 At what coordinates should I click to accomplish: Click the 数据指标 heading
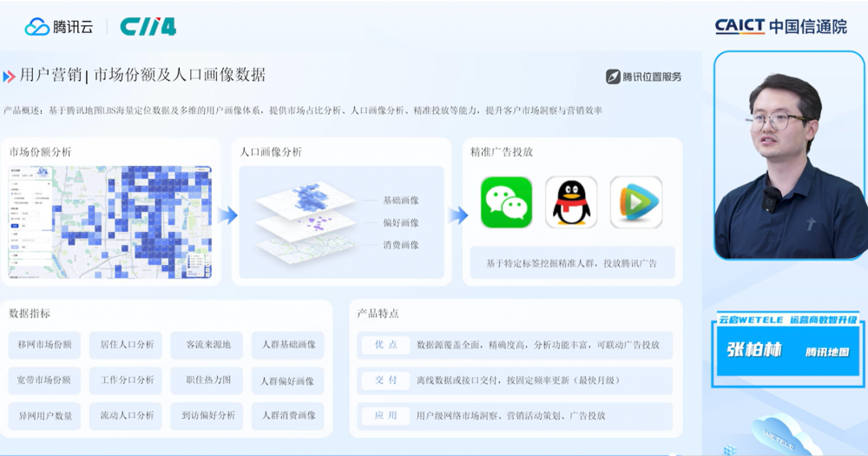[30, 314]
